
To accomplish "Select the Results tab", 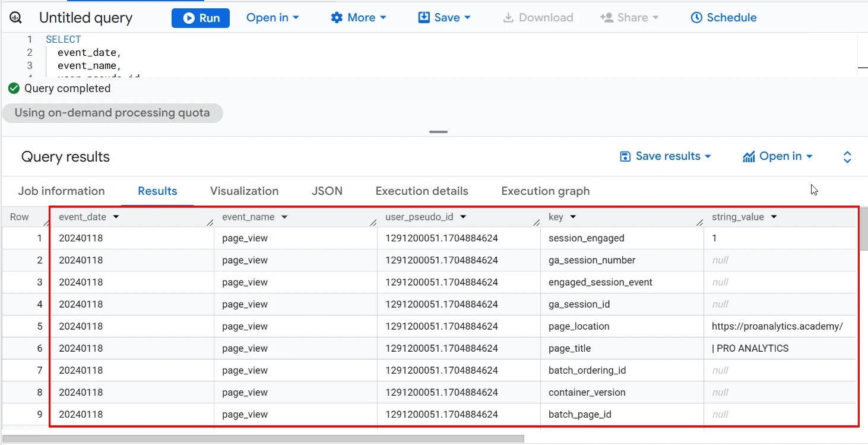I will (157, 191).
